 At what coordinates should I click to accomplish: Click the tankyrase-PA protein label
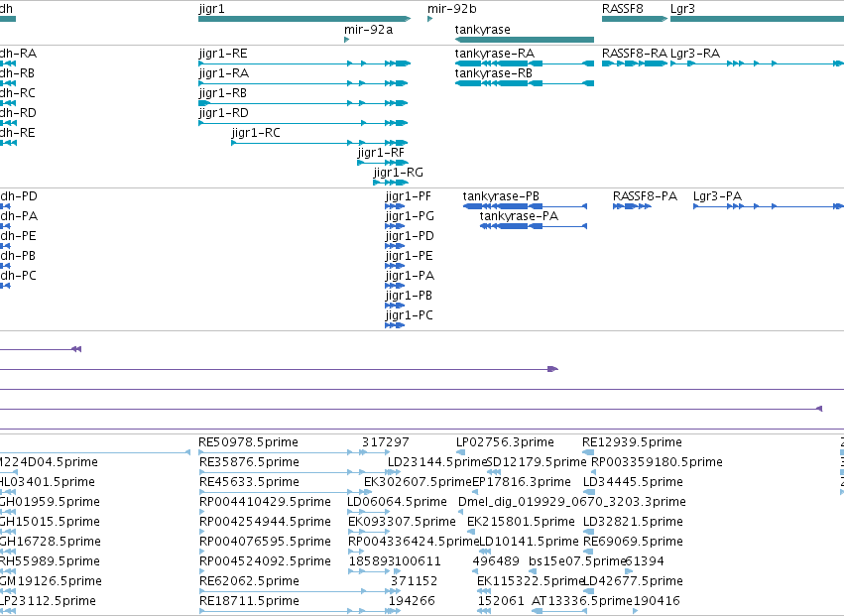[x=519, y=216]
